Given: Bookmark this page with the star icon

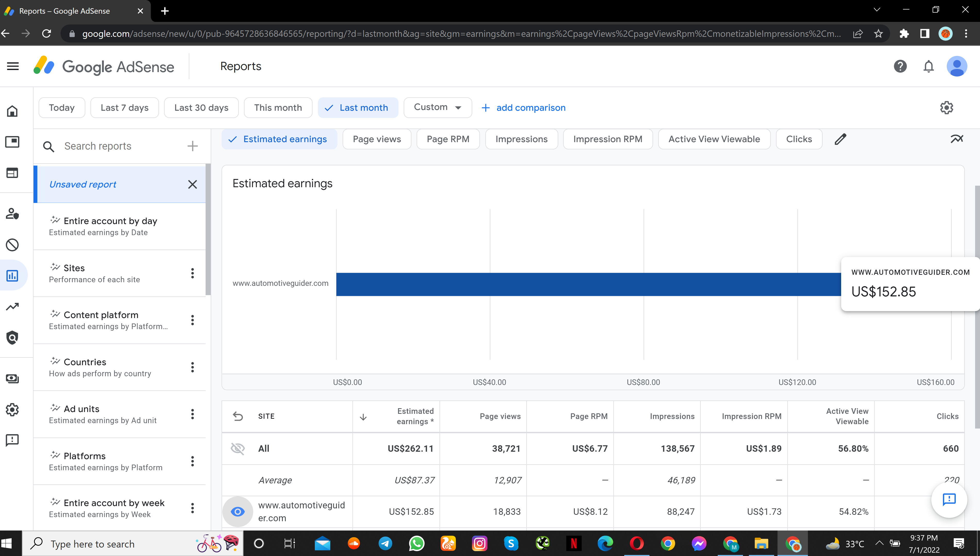Looking at the screenshot, I should point(878,33).
